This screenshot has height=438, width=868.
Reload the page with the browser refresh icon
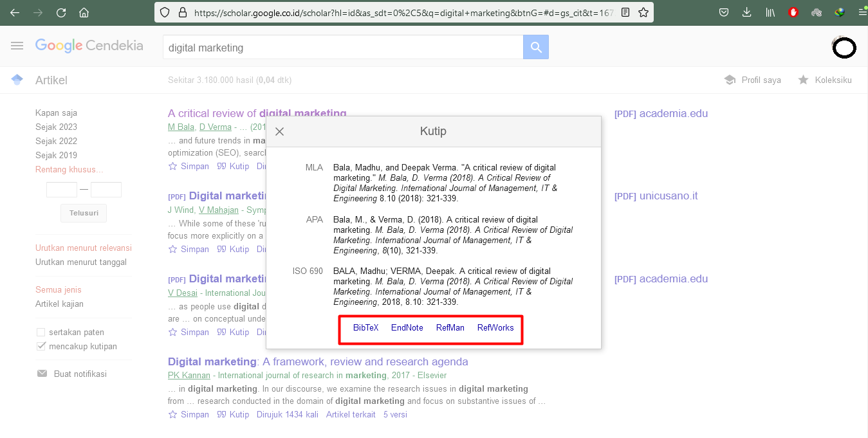(61, 12)
